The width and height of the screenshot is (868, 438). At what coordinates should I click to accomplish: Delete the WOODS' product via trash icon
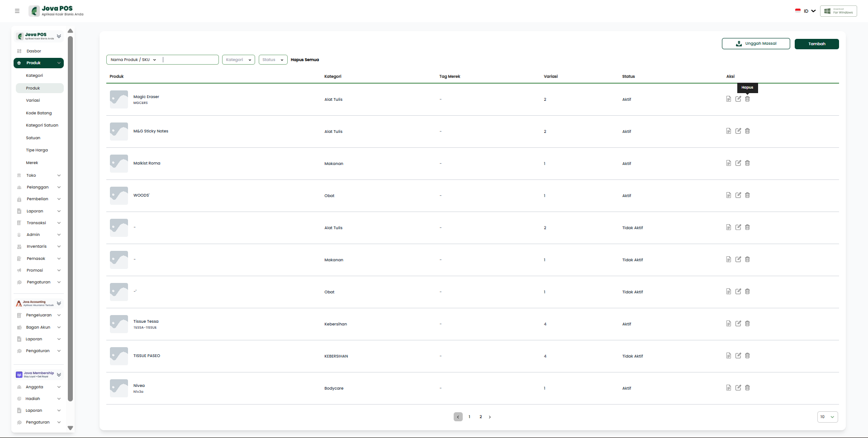[747, 195]
